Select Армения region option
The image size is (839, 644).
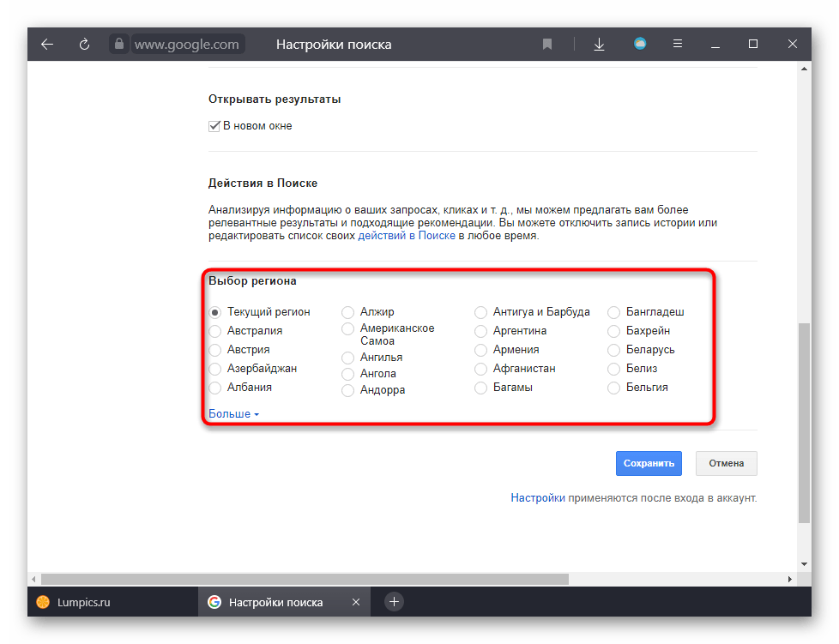[480, 350]
